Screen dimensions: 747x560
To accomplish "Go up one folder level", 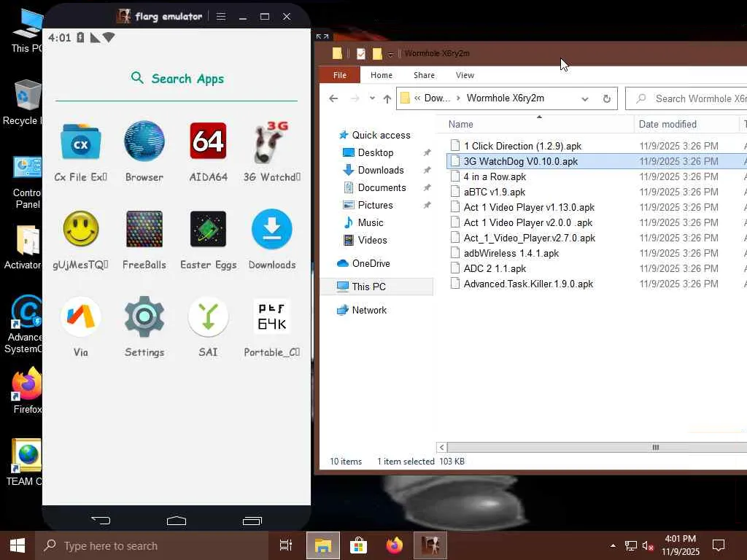I will click(387, 98).
